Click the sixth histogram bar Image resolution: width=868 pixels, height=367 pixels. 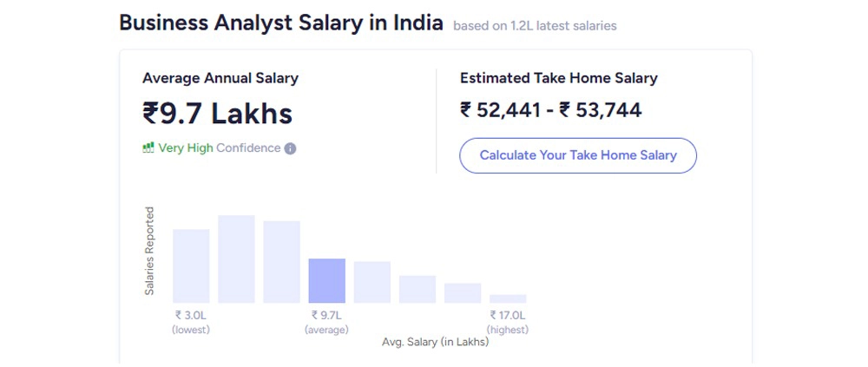[x=418, y=290]
